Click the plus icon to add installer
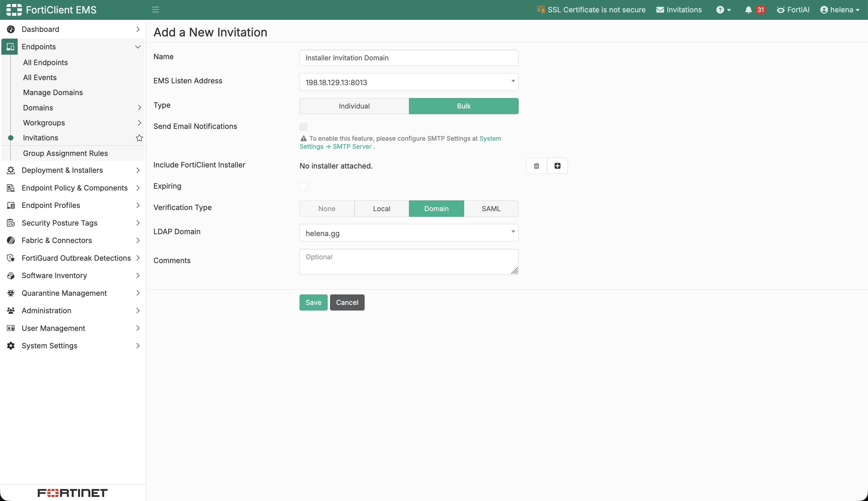This screenshot has width=868, height=501. (557, 166)
